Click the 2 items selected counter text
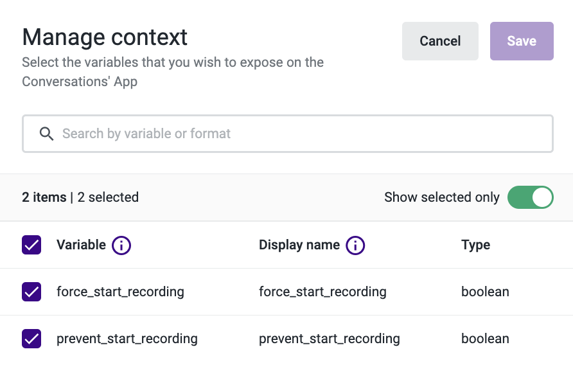This screenshot has height=392, width=573. 80,197
